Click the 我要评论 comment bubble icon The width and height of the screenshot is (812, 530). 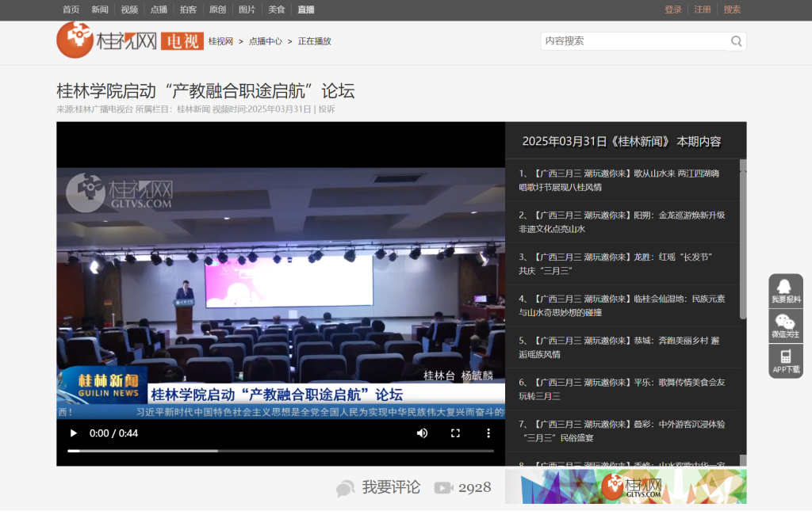[x=345, y=488]
